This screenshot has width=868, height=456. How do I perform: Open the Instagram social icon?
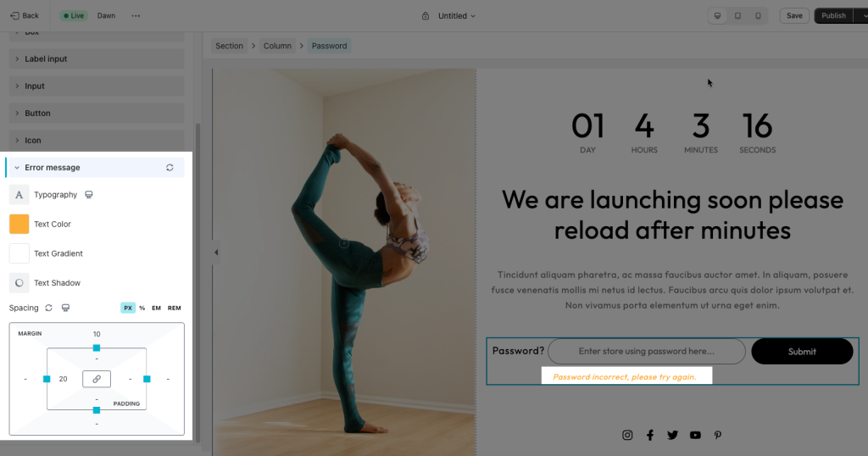click(x=627, y=435)
